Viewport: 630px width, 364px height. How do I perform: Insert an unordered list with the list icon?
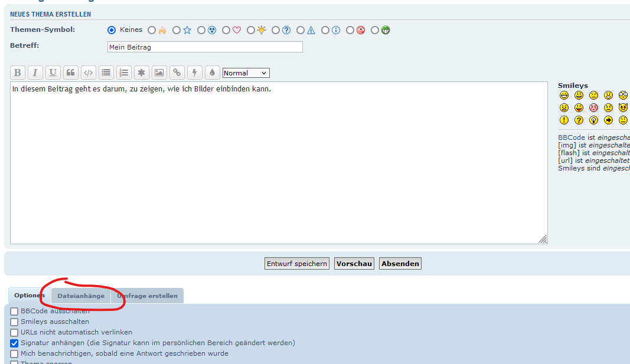click(106, 73)
